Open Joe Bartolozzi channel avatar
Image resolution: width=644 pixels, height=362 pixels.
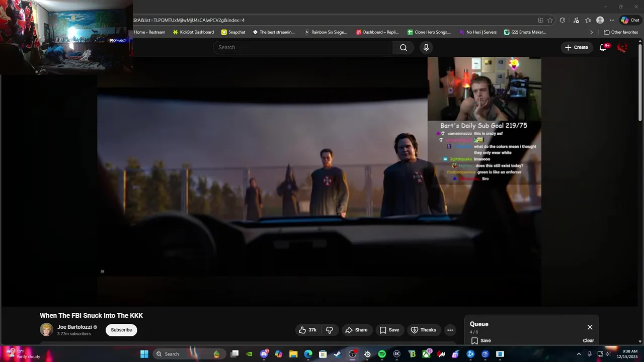coord(46,330)
